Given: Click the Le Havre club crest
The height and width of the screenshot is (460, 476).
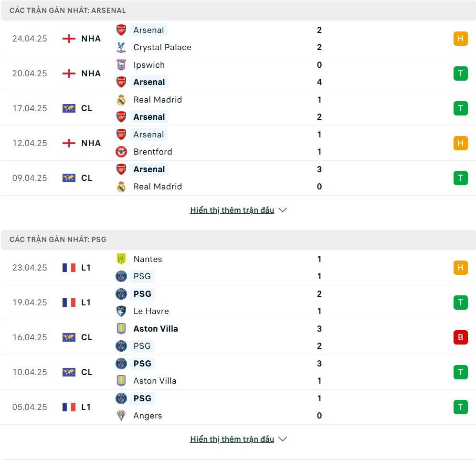Looking at the screenshot, I should point(121,311).
